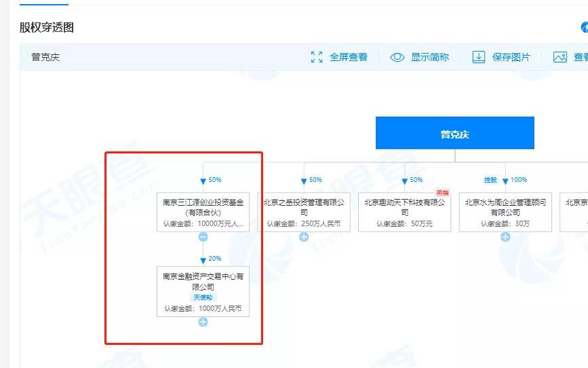
Task: Click 显示简称 label
Action: click(x=430, y=57)
